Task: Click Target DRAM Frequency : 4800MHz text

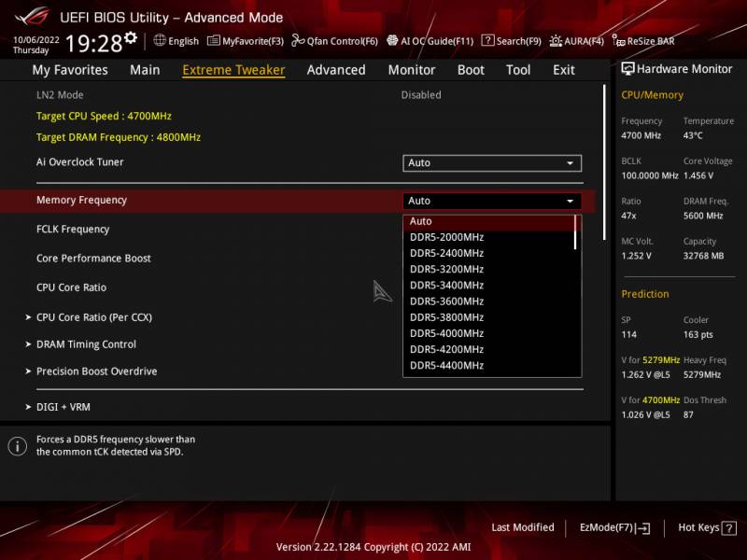Action: pyautogui.click(x=119, y=137)
